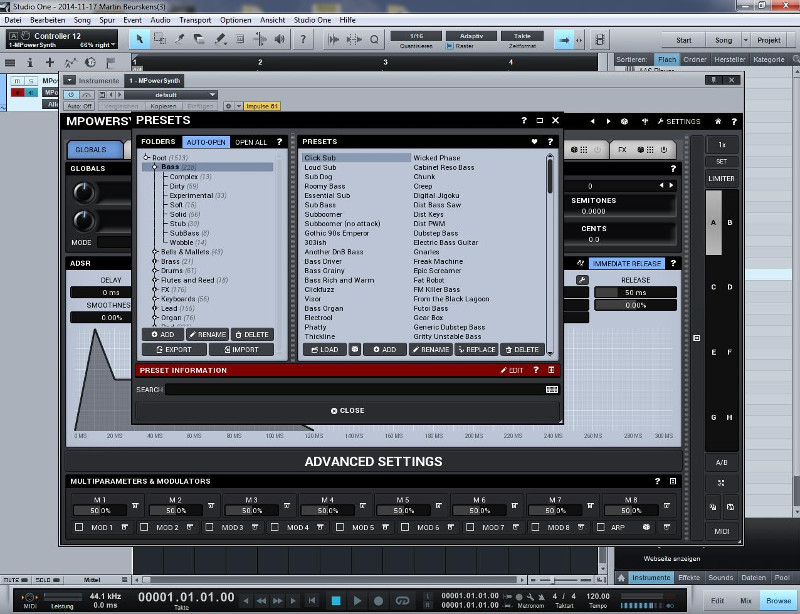The width and height of the screenshot is (800, 614).
Task: Toggle the transport loop button
Action: pos(402,601)
